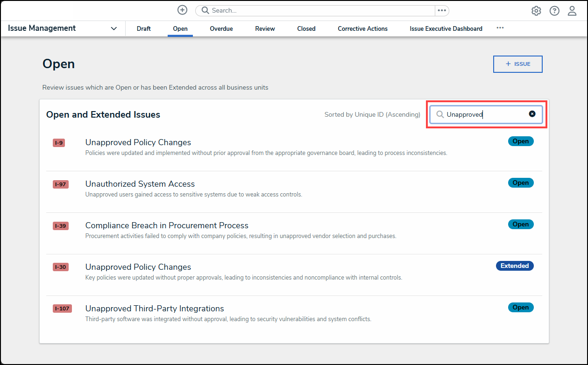588x365 pixels.
Task: Clear the Unapproved search filter text
Action: point(532,114)
